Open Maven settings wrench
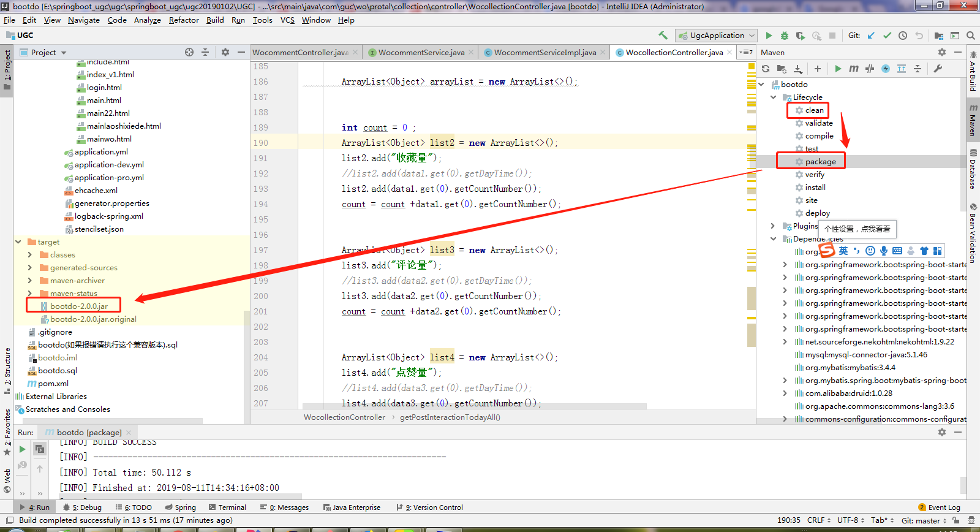The width and height of the screenshot is (980, 532). click(x=938, y=69)
